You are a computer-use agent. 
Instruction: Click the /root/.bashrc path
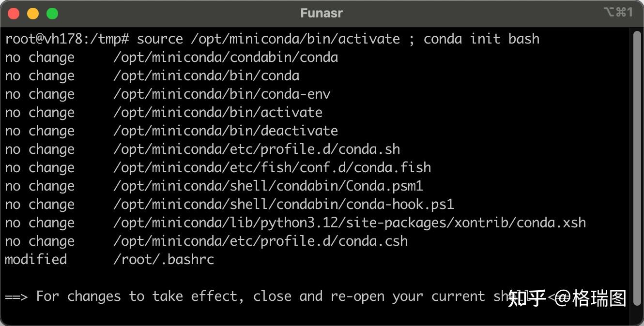[164, 260]
